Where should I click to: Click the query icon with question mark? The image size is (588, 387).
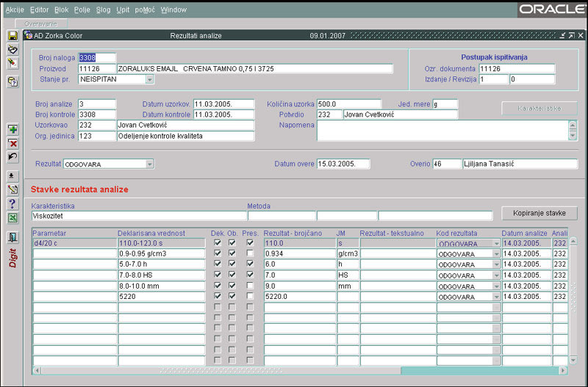tap(13, 82)
